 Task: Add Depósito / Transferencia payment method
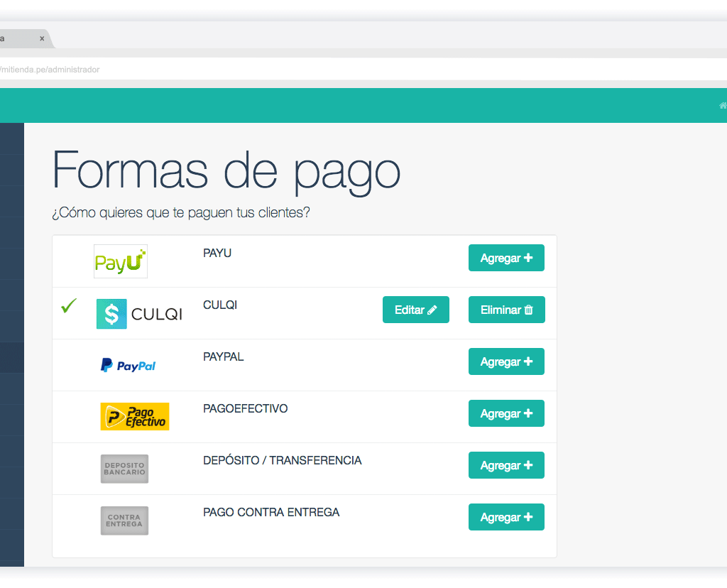tap(506, 466)
